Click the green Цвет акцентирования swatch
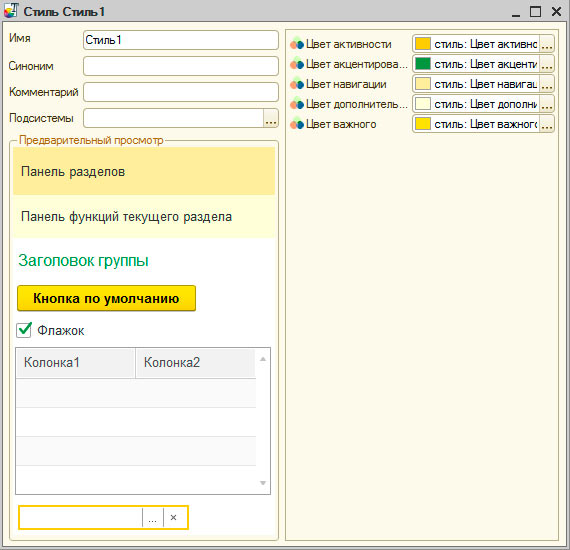The height and width of the screenshot is (550, 570). click(x=423, y=64)
